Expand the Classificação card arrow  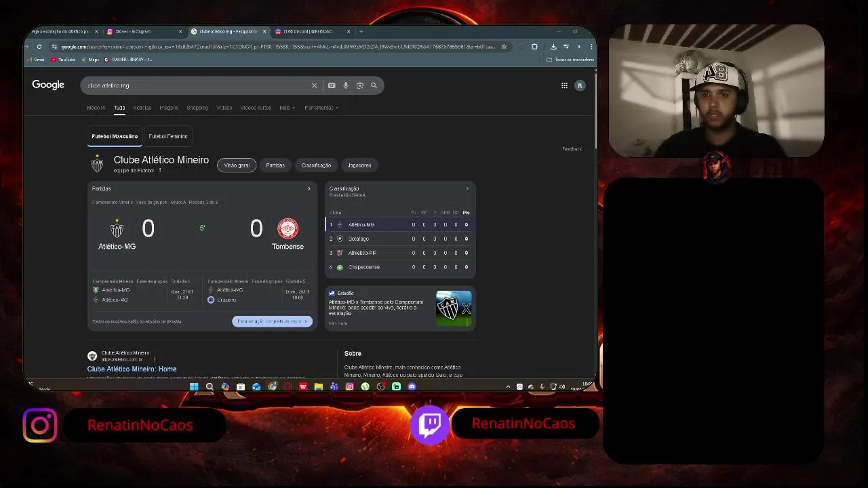467,188
